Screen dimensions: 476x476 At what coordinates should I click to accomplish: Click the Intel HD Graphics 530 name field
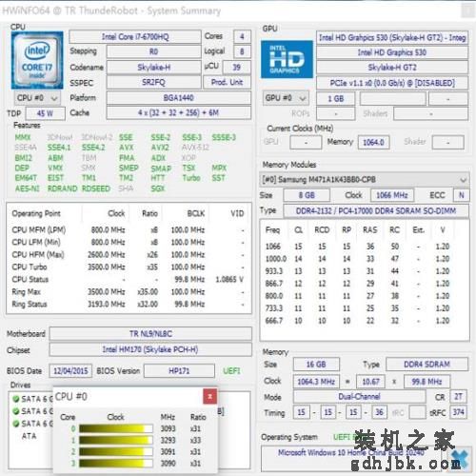pos(392,52)
